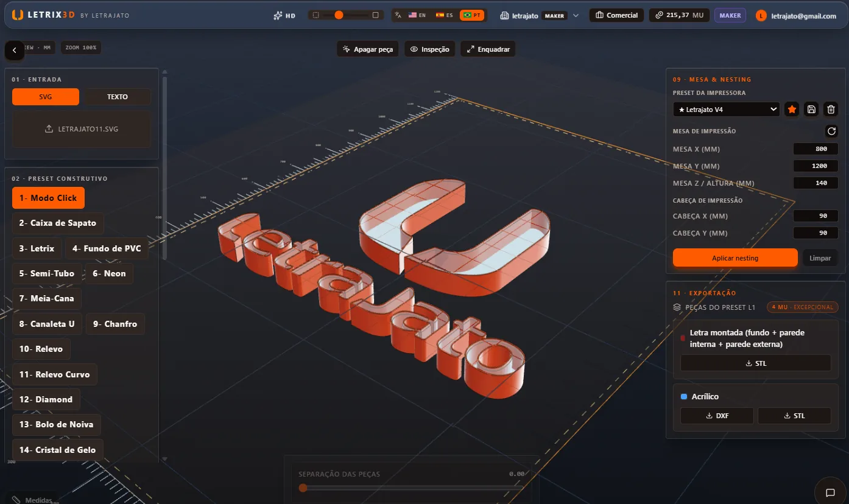Pick the 9- Chanfro preset

pos(115,324)
